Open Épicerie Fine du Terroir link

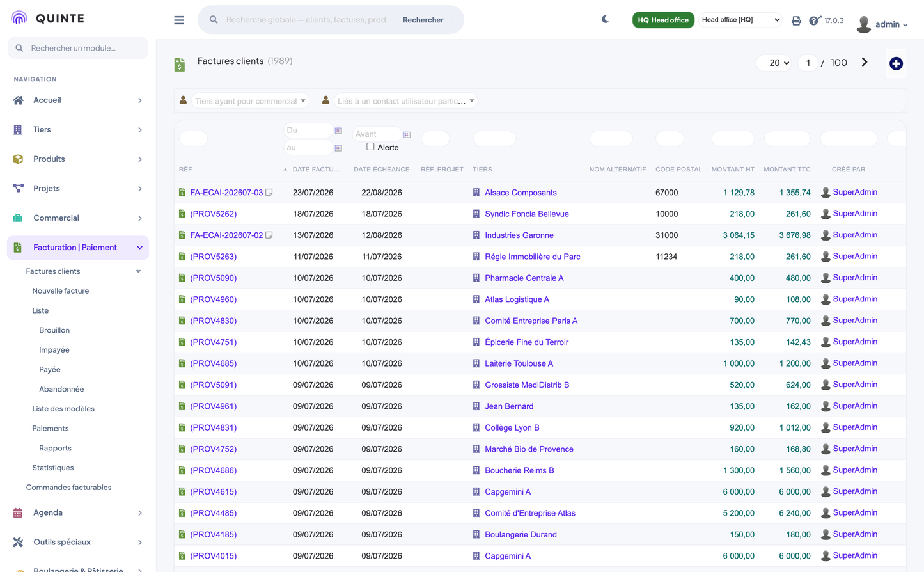click(x=527, y=342)
